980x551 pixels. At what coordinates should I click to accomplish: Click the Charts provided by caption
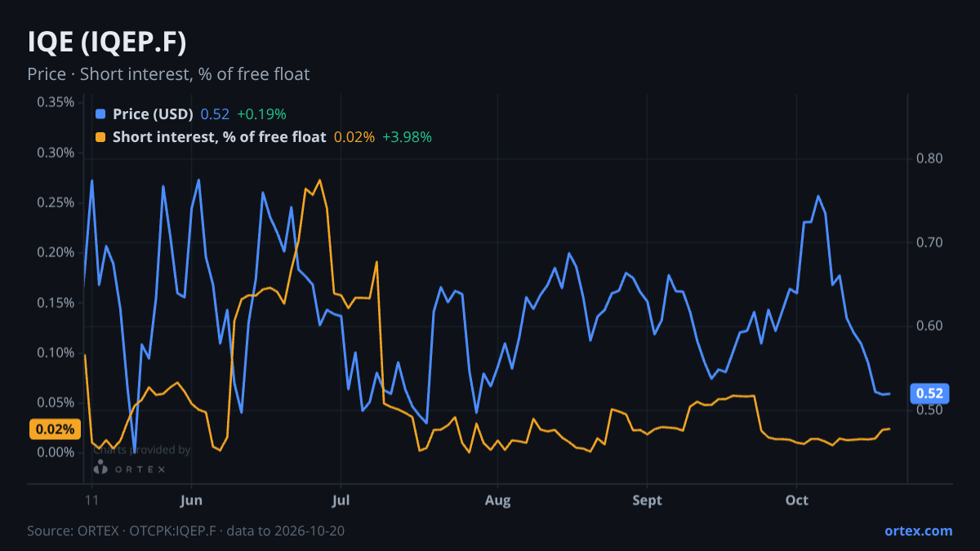142,450
